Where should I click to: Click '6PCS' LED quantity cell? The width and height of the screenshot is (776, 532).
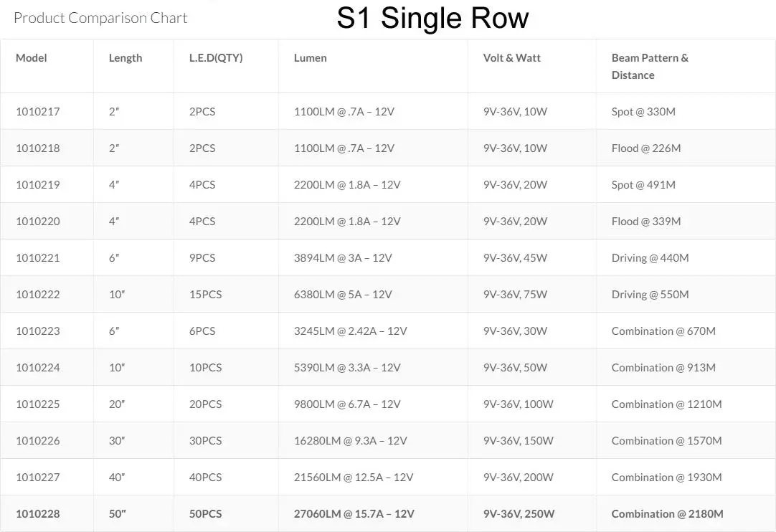pos(202,331)
